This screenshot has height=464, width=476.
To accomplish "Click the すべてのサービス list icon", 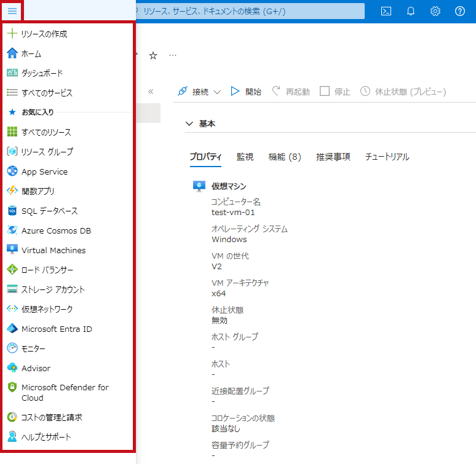I will click(12, 93).
